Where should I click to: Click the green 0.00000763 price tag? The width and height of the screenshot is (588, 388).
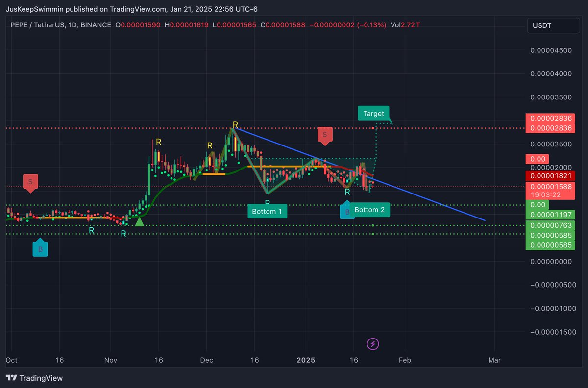[x=549, y=225]
